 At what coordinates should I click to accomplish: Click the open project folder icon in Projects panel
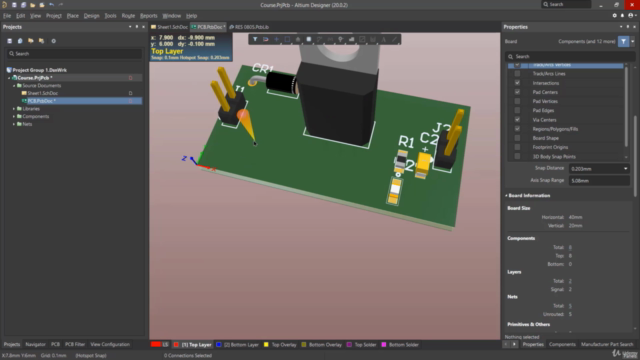coord(31,41)
